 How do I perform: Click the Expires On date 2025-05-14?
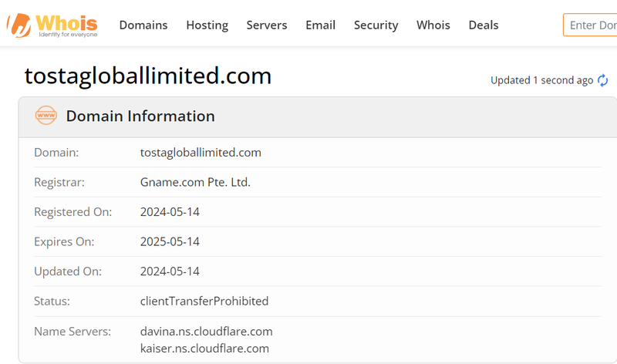point(170,241)
